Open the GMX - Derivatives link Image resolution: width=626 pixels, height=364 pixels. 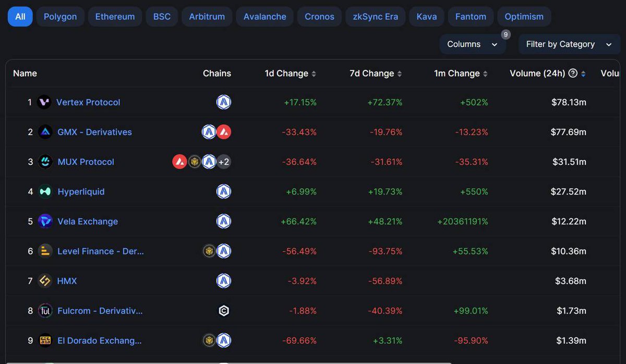pyautogui.click(x=94, y=132)
